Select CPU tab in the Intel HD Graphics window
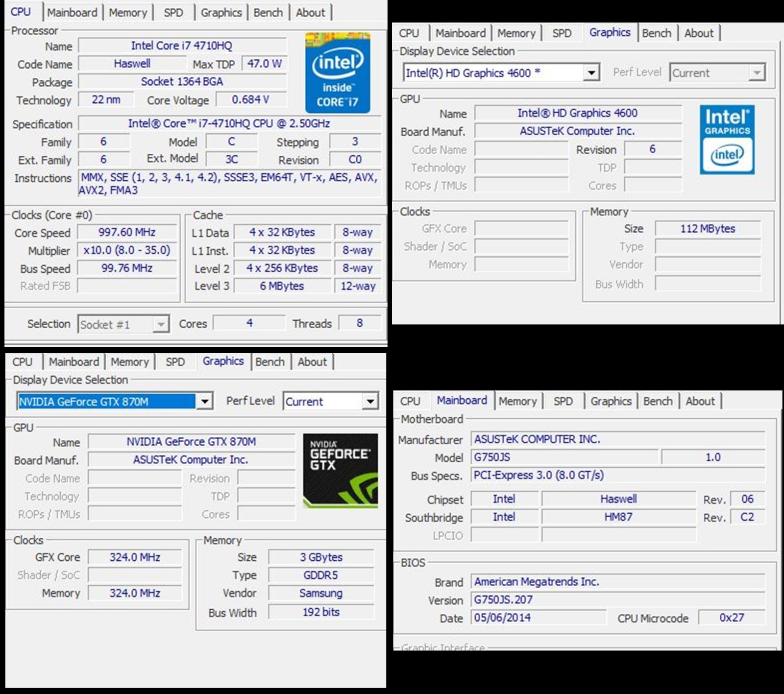This screenshot has height=694, width=784. tap(409, 33)
